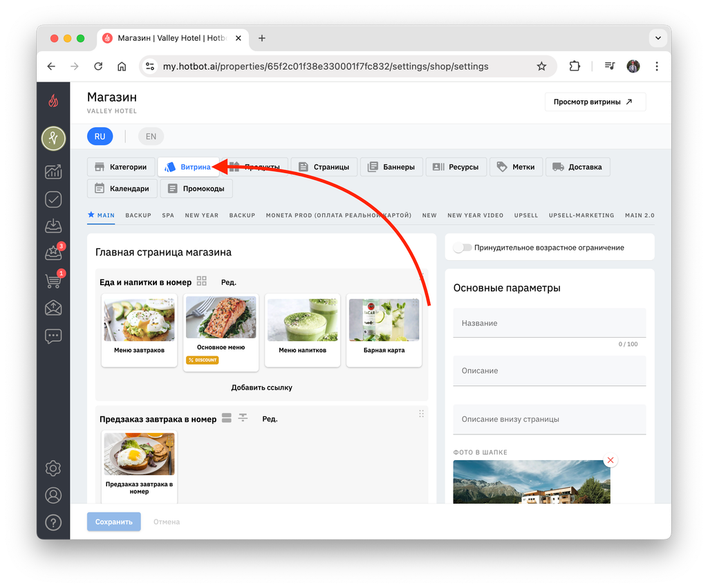
Task: Reload the page in the browser
Action: [98, 66]
